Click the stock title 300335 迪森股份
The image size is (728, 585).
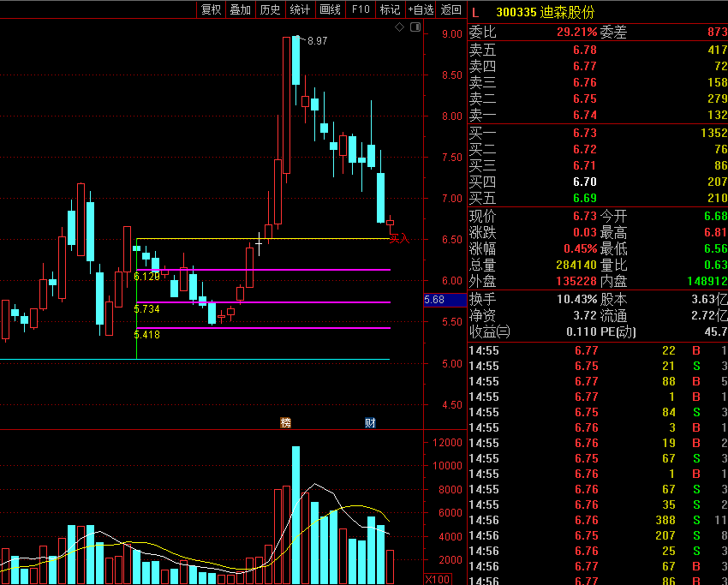[x=545, y=12]
